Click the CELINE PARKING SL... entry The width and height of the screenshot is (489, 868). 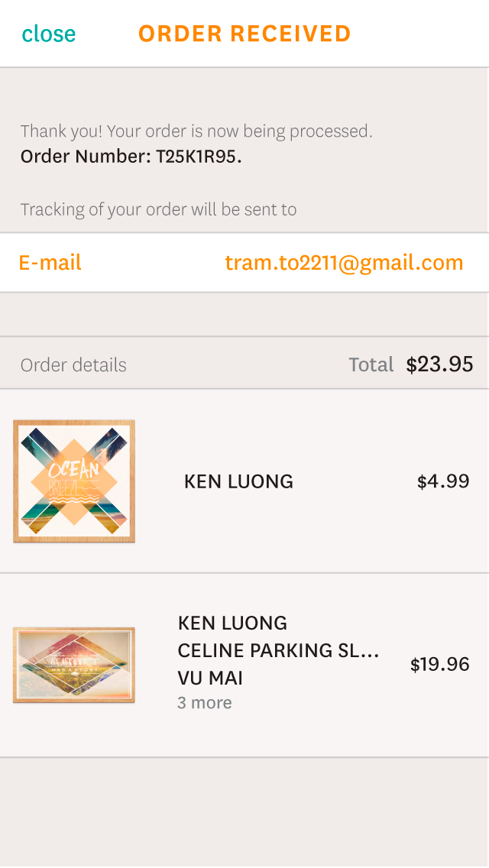278,650
